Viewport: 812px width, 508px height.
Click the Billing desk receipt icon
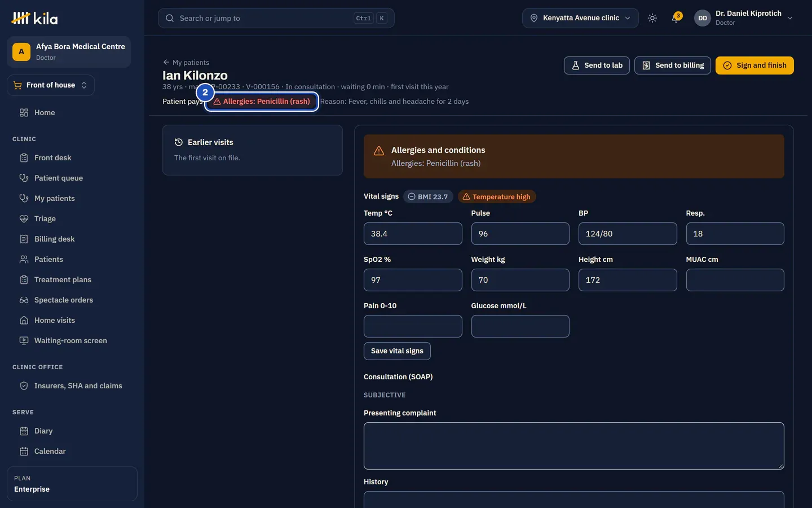(x=24, y=239)
